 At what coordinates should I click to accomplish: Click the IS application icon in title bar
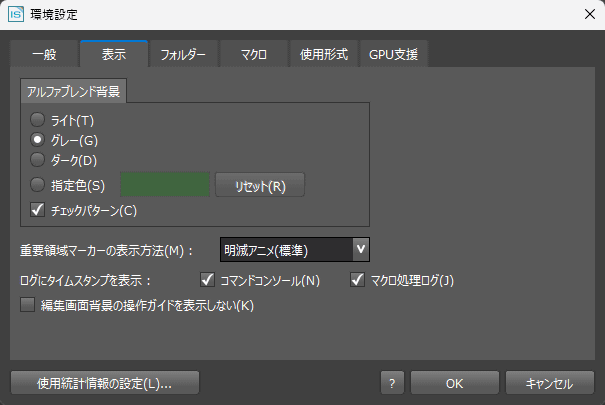(16, 14)
